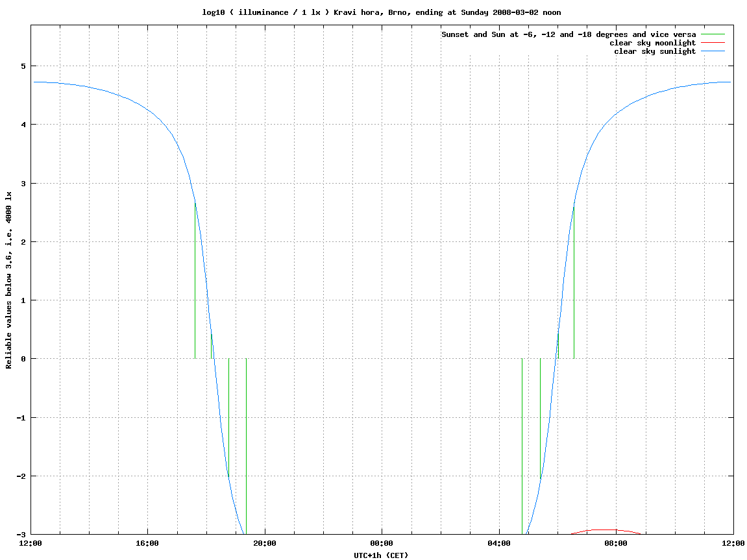Click the red moonlight legend line sample
Screen dimensions: 747x560
pyautogui.click(x=713, y=43)
